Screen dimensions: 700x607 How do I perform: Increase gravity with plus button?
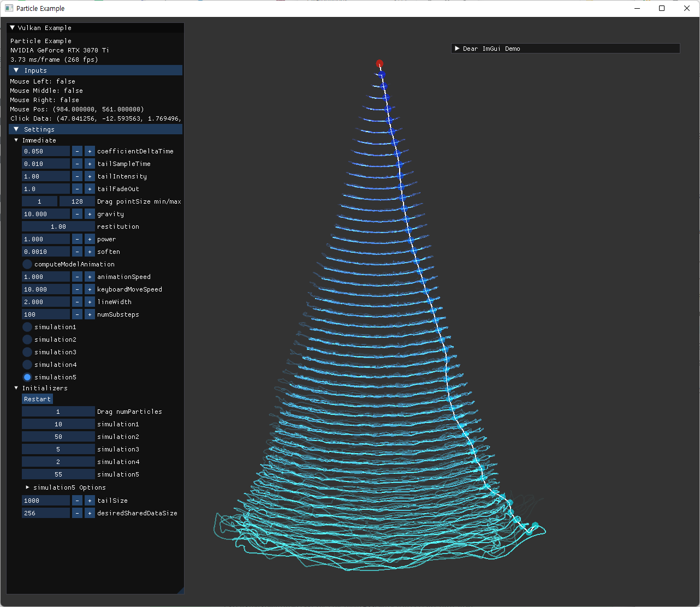90,214
